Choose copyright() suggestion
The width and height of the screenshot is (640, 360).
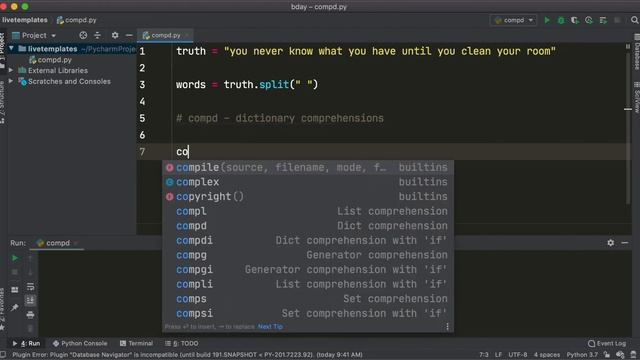tap(308, 197)
